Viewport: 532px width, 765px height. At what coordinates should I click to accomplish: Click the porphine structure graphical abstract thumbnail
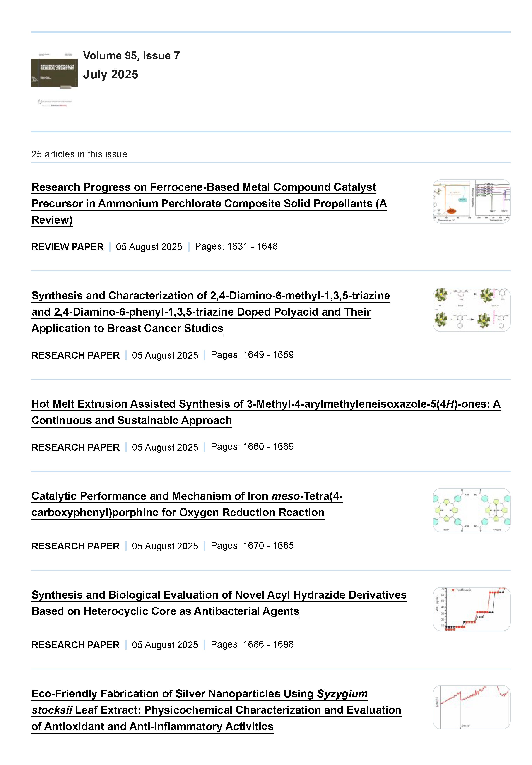pyautogui.click(x=471, y=510)
